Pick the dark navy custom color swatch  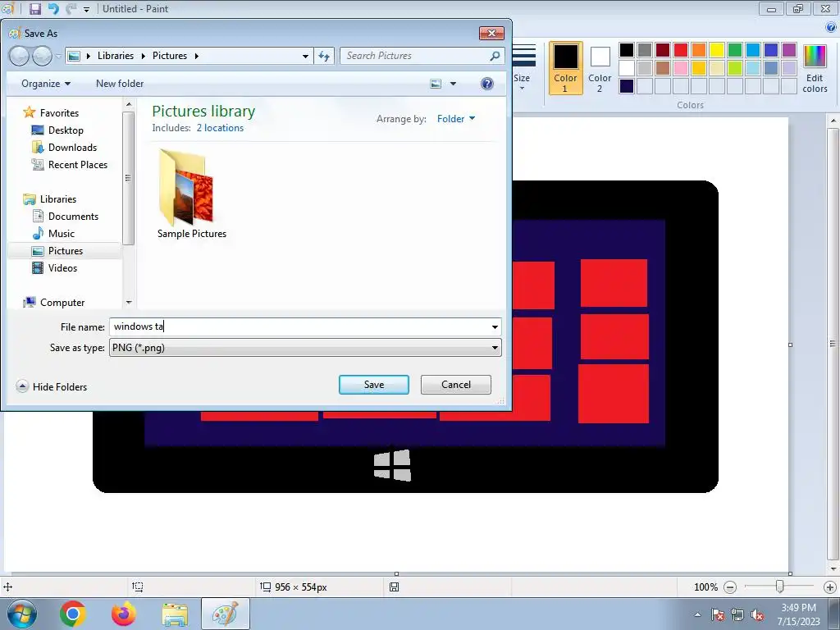[627, 86]
